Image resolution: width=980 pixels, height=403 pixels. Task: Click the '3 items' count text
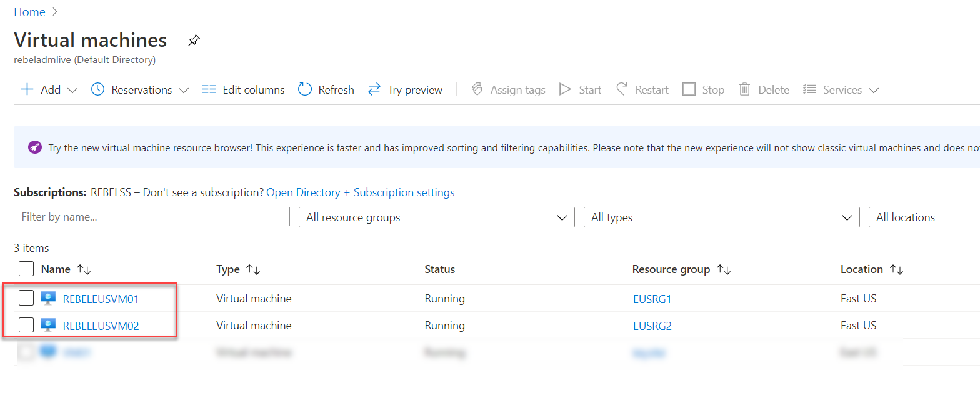click(31, 248)
